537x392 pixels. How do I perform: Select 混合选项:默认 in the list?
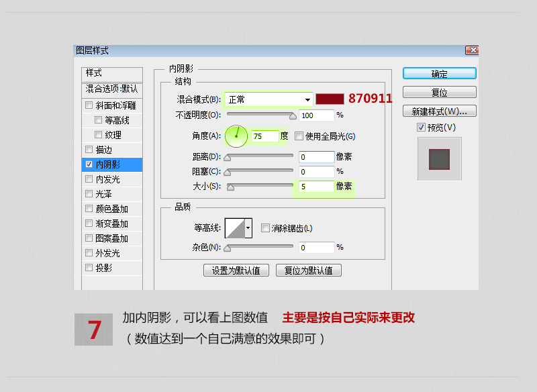pos(112,89)
